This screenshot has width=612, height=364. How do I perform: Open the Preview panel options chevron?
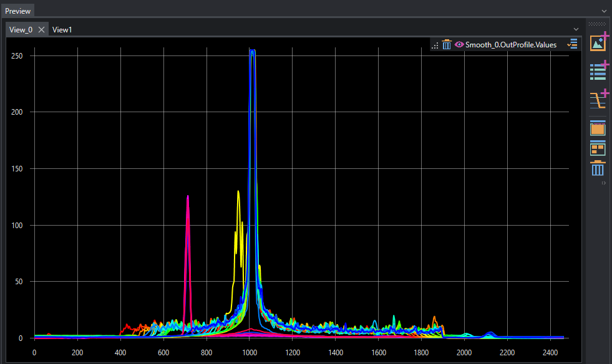click(604, 11)
